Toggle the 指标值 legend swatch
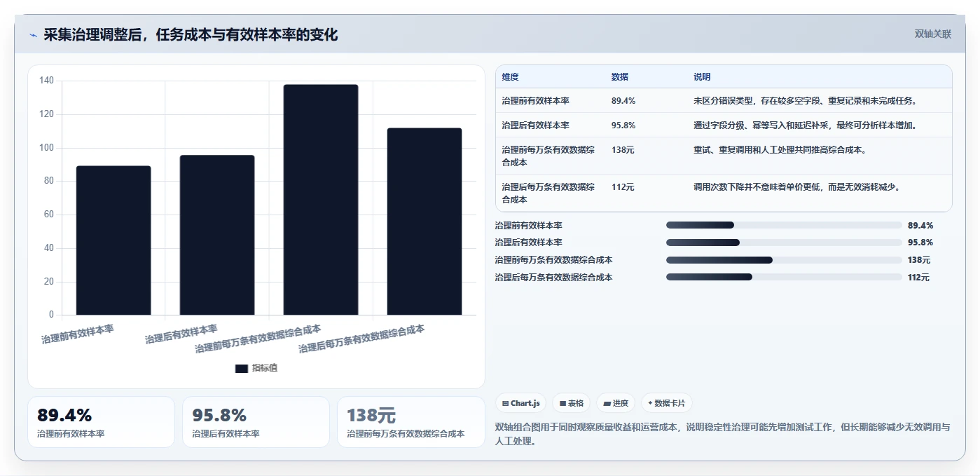This screenshot has width=980, height=476. pos(242,369)
